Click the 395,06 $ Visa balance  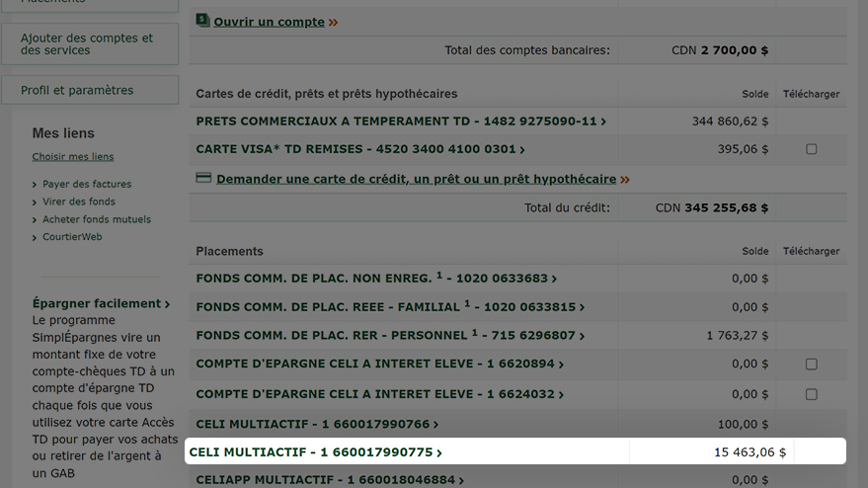click(743, 149)
